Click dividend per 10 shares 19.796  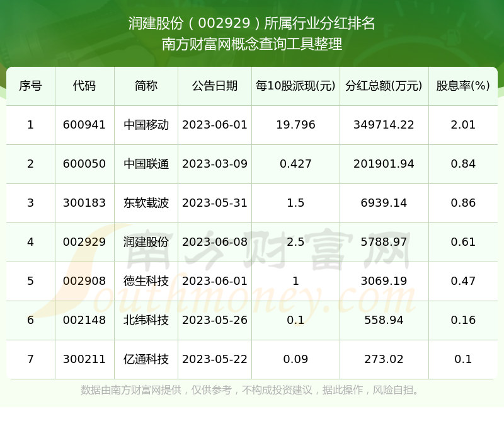click(295, 125)
